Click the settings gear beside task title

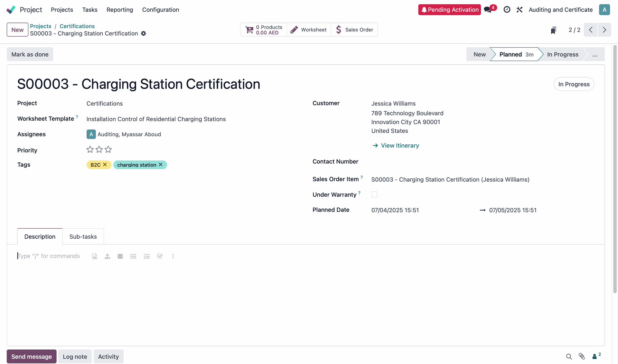click(x=144, y=33)
